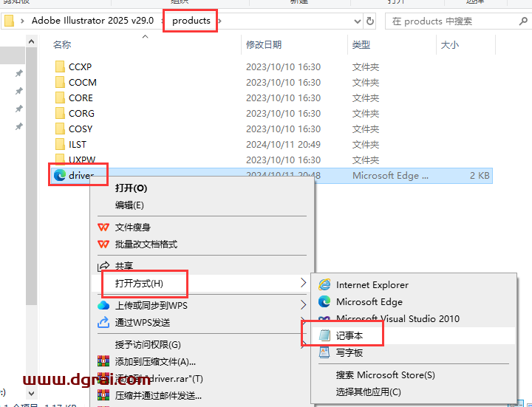Click the send icon for 通过WPS发送
532x407 pixels.
(103, 322)
